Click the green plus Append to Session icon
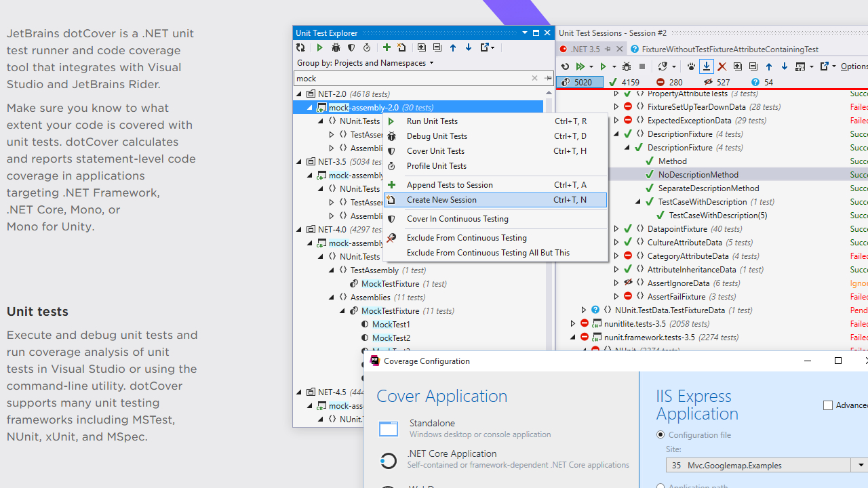 tap(387, 47)
